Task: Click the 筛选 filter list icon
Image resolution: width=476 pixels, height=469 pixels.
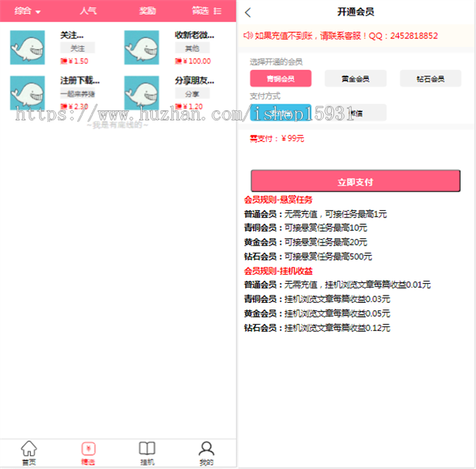Action: tap(217, 11)
